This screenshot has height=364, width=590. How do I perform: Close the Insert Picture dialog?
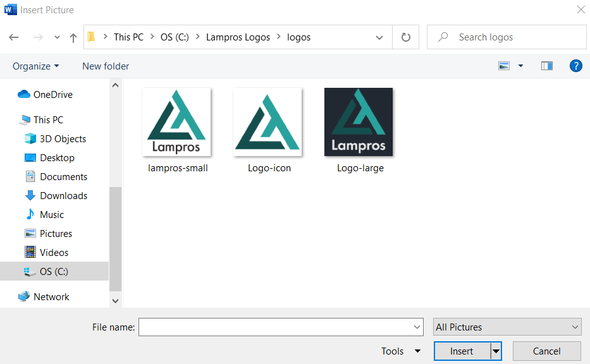[581, 9]
